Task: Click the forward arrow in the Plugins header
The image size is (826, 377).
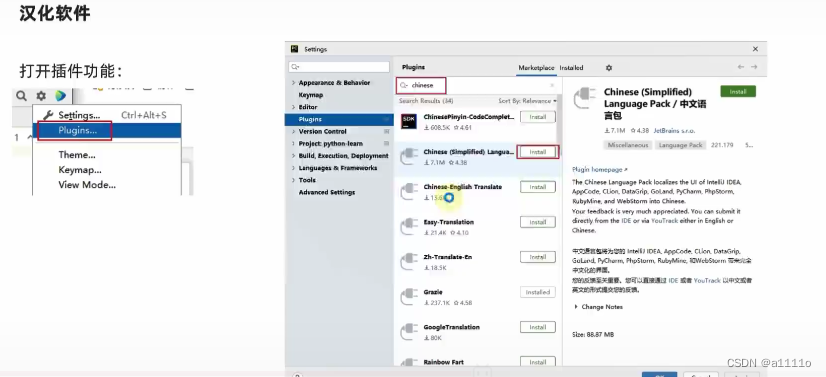Action: click(x=754, y=67)
